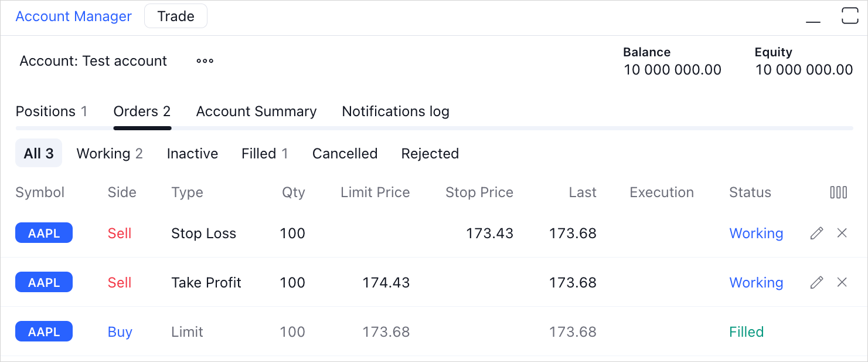
Task: Edit the Stop Loss order with pencil icon
Action: [816, 234]
